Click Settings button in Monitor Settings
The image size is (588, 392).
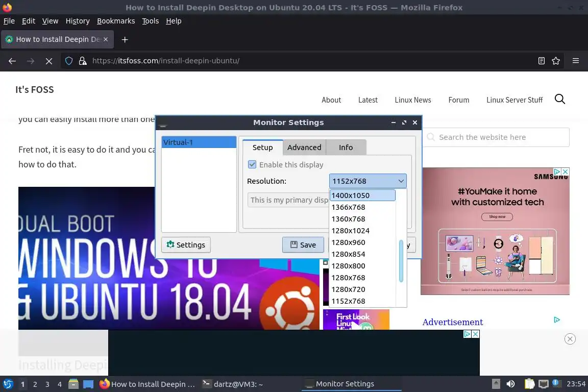coord(186,244)
